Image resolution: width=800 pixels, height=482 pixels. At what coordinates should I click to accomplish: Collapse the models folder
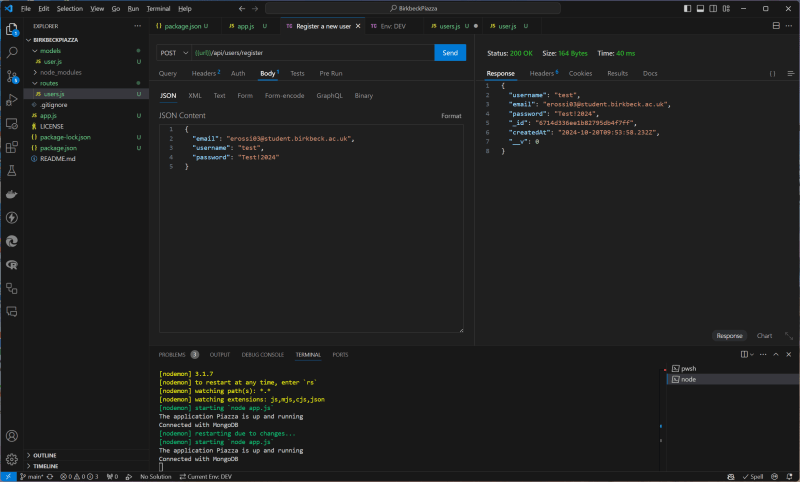click(35, 51)
